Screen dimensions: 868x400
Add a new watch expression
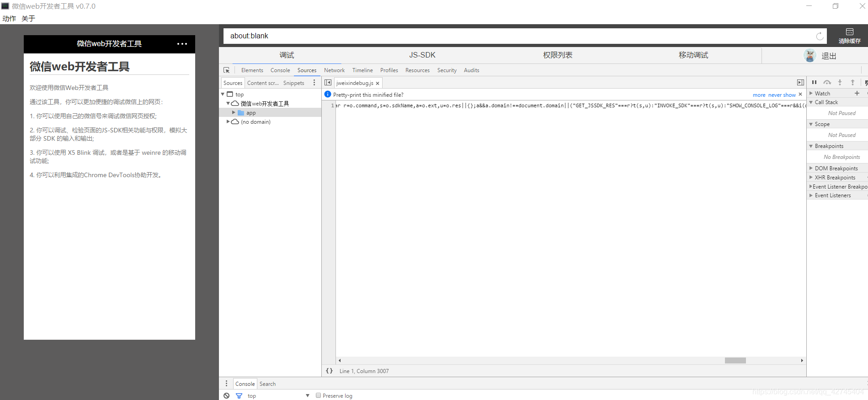857,93
